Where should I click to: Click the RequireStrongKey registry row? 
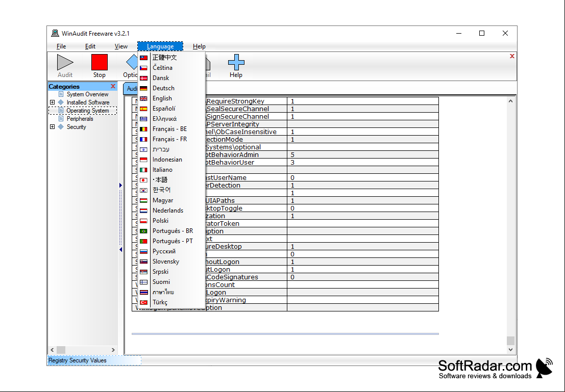[x=285, y=101]
